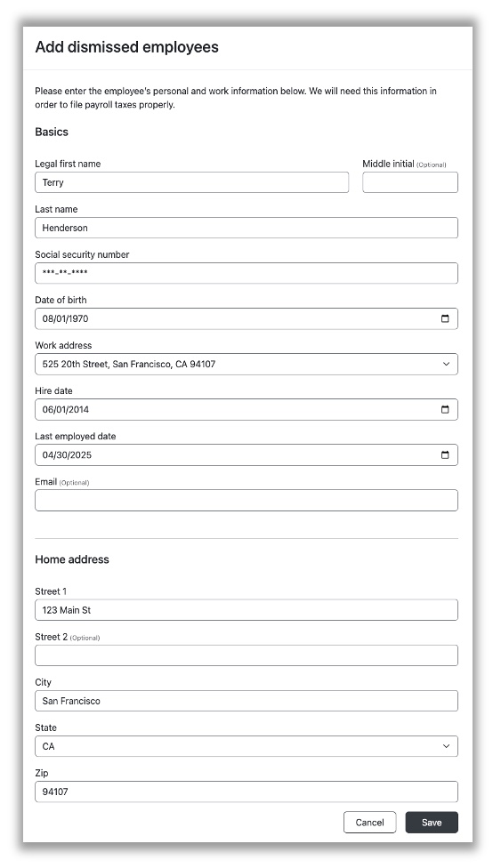Focus the Street 1 field
Image resolution: width=493 pixels, height=868 pixels.
(x=246, y=610)
